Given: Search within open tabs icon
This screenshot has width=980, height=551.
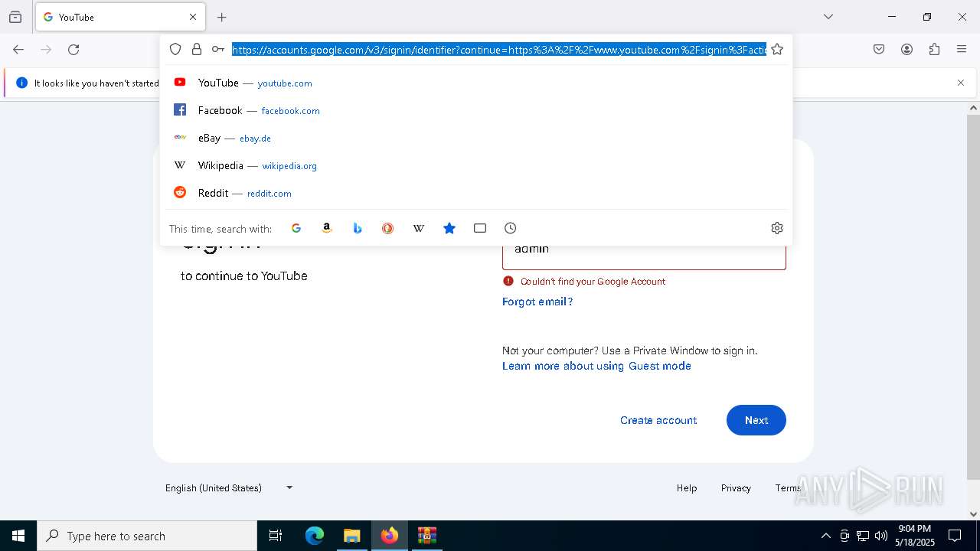Looking at the screenshot, I should click(480, 228).
